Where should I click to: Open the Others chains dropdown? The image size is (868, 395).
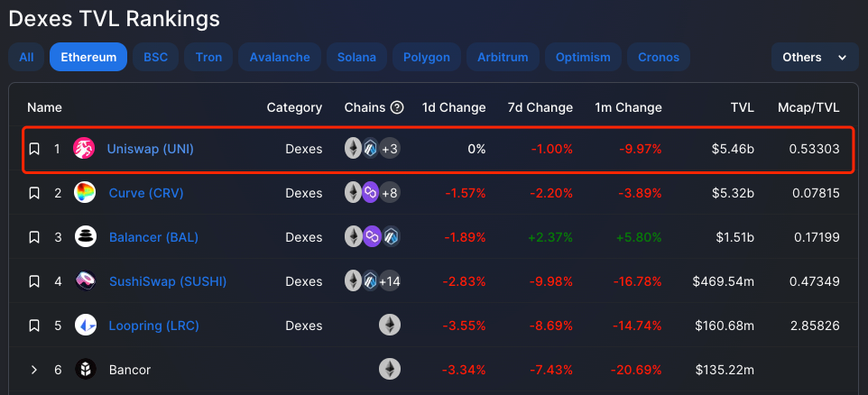point(814,57)
